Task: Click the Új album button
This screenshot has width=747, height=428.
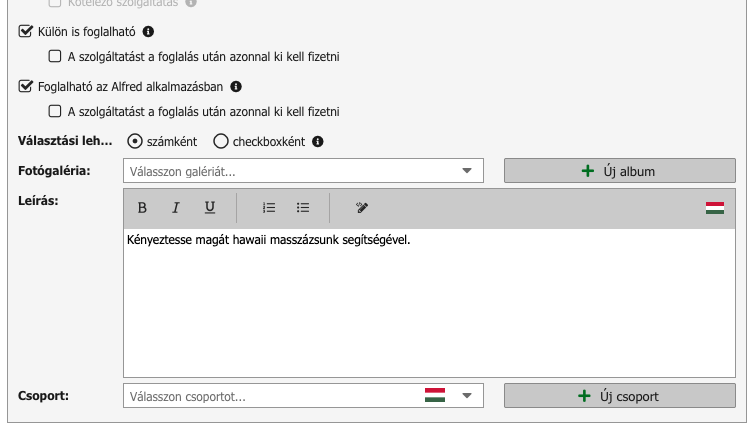Action: coord(620,171)
